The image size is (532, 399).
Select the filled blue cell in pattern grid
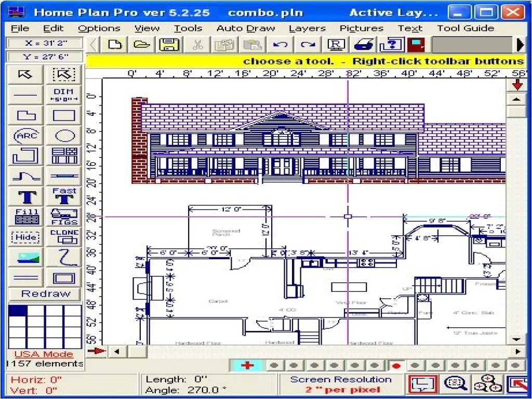click(16, 311)
